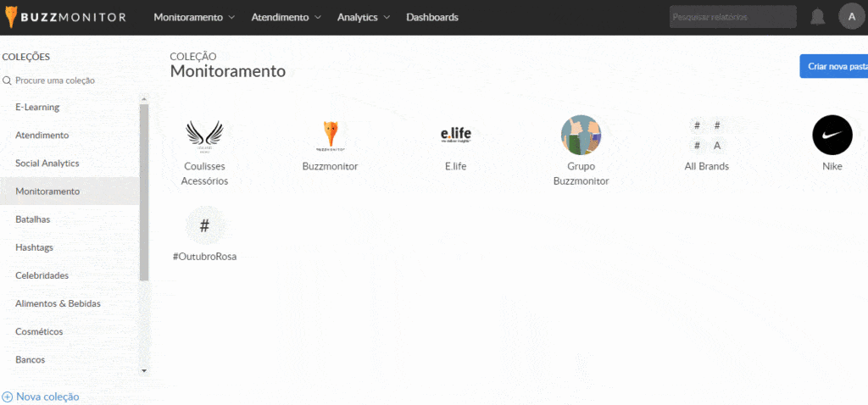This screenshot has height=405, width=868.
Task: Open the Buzzmonitor folder icon
Action: (x=331, y=135)
